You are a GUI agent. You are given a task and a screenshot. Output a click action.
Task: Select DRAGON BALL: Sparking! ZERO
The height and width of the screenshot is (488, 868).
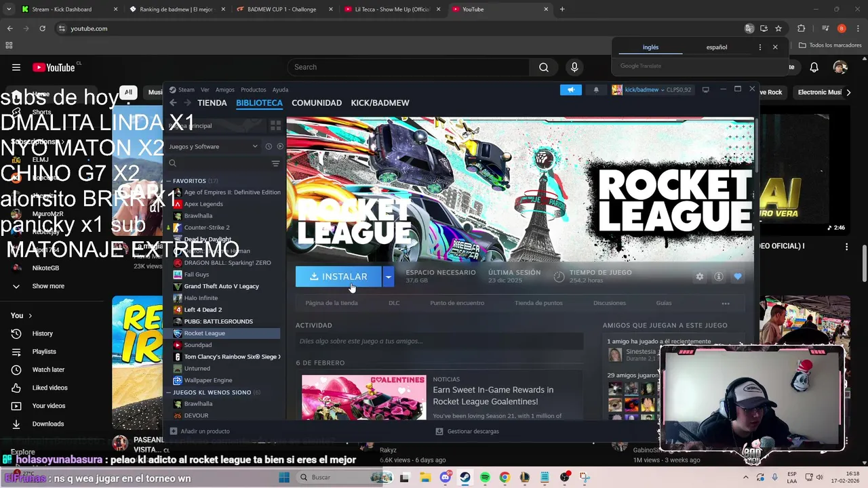pos(227,263)
